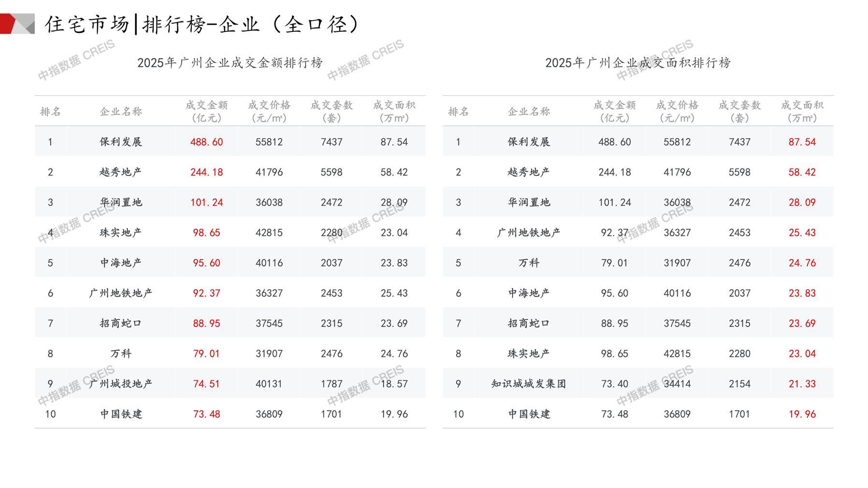Screen dimensions: 868x488
Task: Select 万科 in rank 8 of left table
Action: (x=121, y=354)
